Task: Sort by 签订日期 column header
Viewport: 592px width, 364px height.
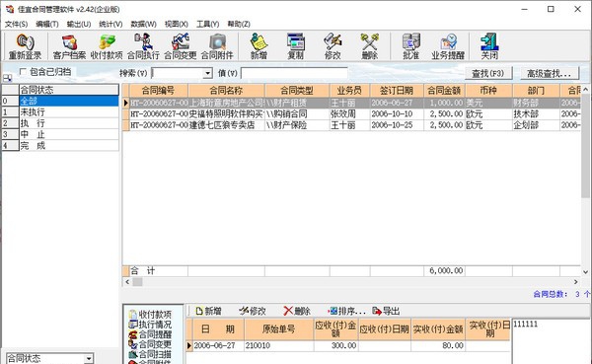Action: pyautogui.click(x=397, y=91)
